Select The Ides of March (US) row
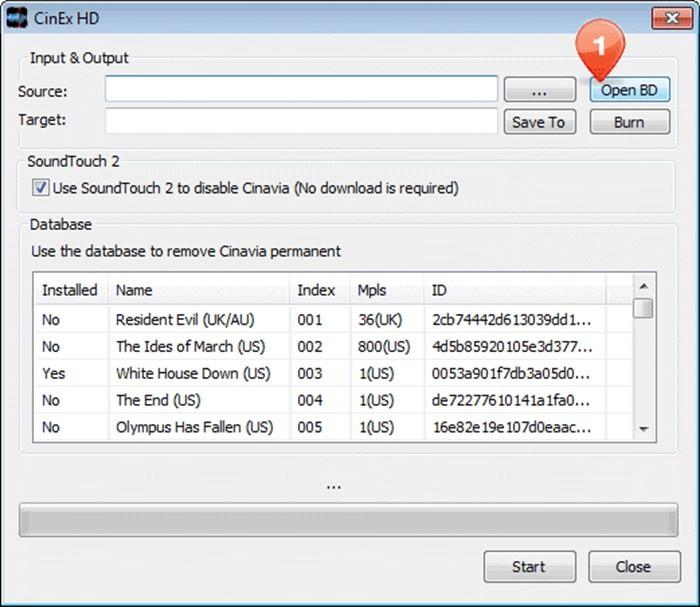 [333, 346]
